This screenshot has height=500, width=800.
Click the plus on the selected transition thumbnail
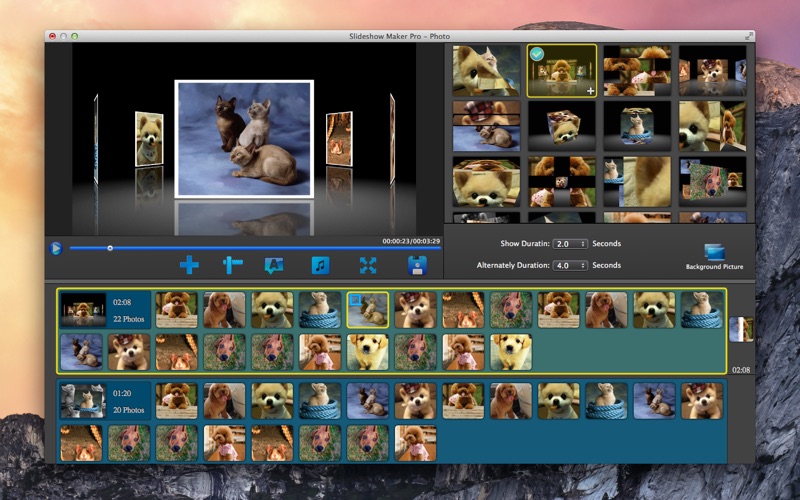point(590,90)
